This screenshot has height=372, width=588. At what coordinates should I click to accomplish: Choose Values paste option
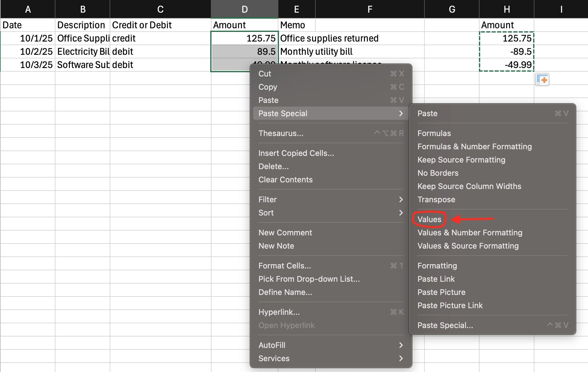click(493, 219)
